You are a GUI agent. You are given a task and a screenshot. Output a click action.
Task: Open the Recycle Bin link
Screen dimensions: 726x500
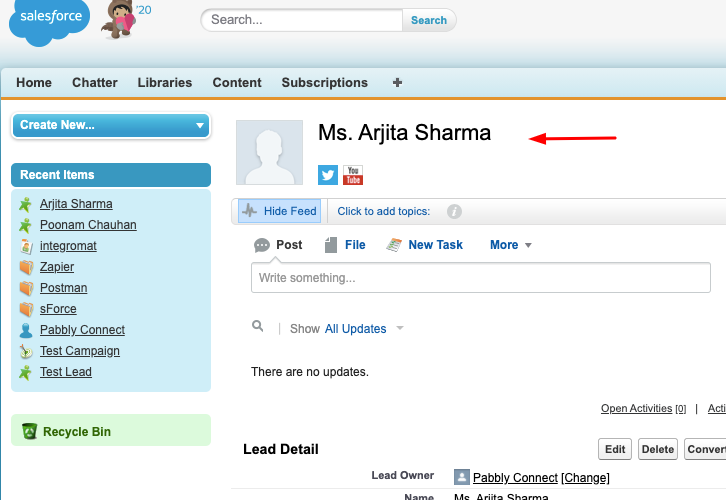(77, 431)
